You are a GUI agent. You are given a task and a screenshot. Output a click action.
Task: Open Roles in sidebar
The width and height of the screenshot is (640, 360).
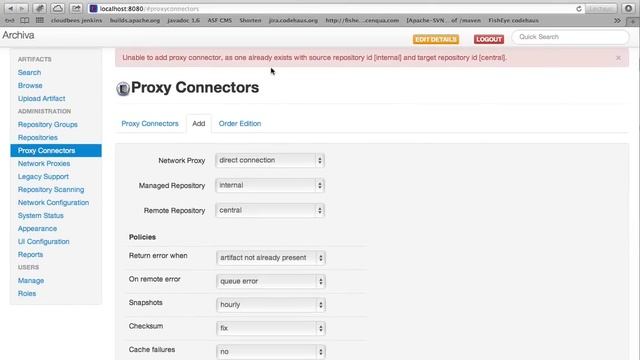[x=27, y=293]
